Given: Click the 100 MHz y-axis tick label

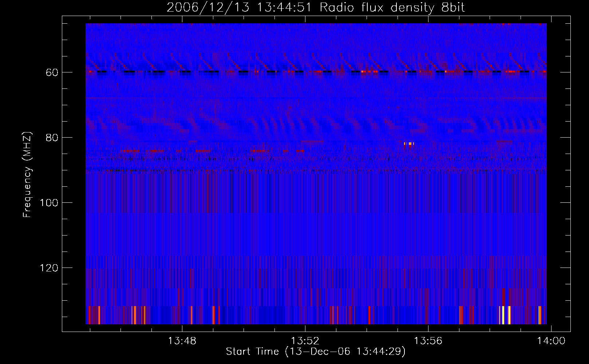Looking at the screenshot, I should pyautogui.click(x=49, y=203).
